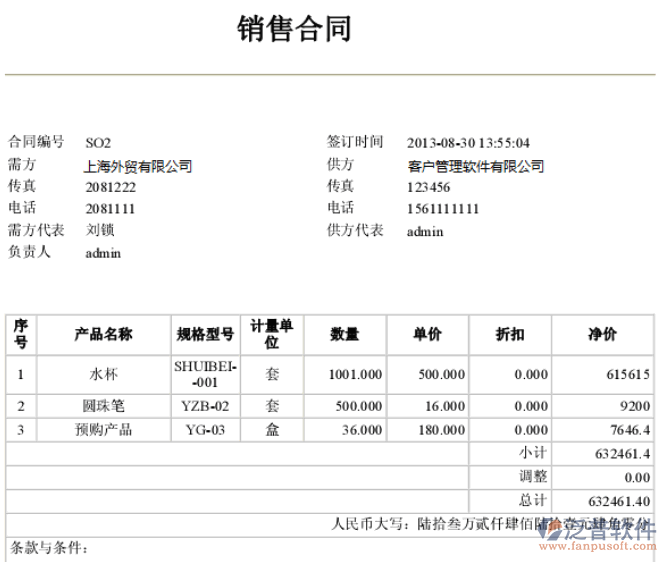Click the 规格型号 column header
This screenshot has width=667, height=562.
[205, 334]
